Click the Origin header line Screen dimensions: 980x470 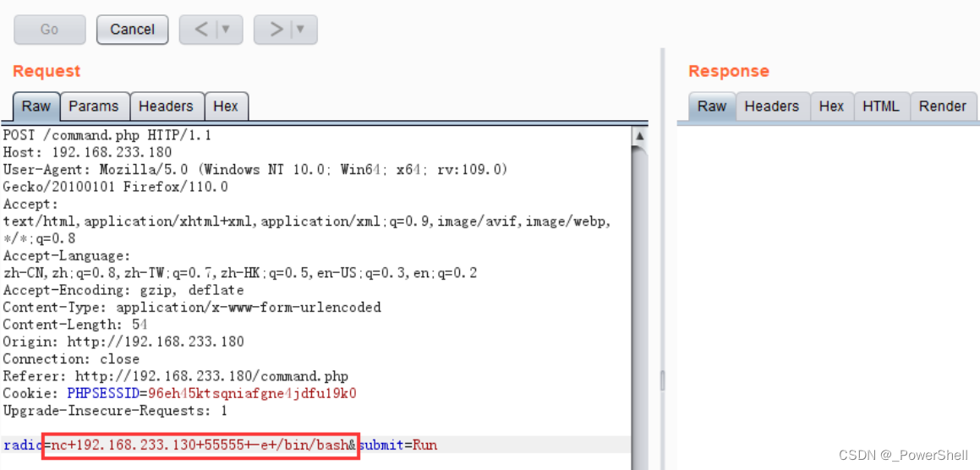[123, 342]
